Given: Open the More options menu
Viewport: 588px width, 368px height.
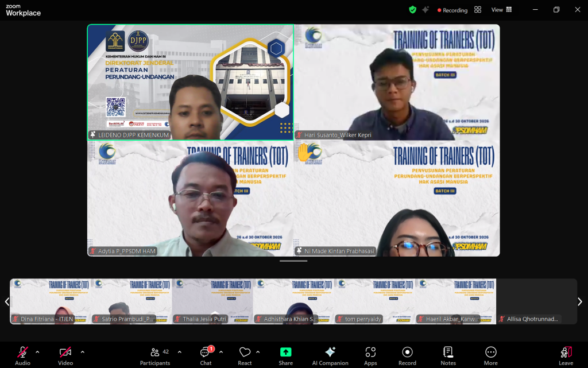Looking at the screenshot, I should pos(491,355).
